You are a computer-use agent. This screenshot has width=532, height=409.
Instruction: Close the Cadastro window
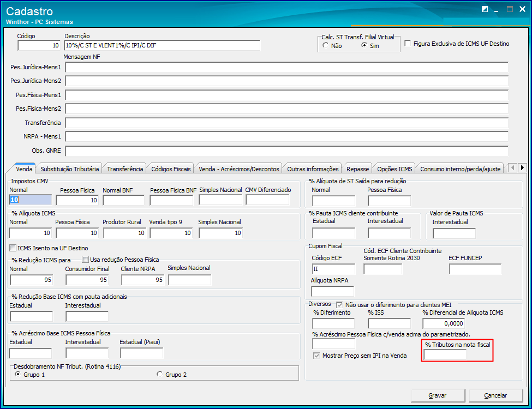(523, 9)
